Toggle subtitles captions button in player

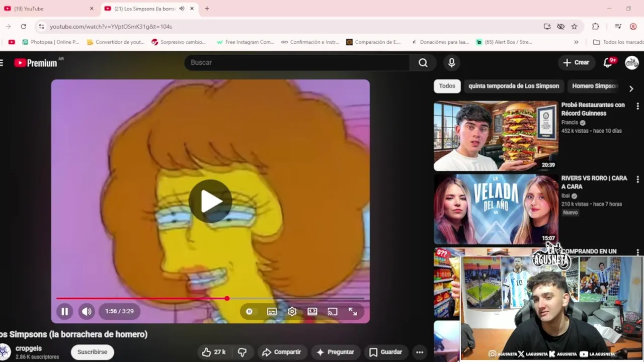pyautogui.click(x=272, y=311)
